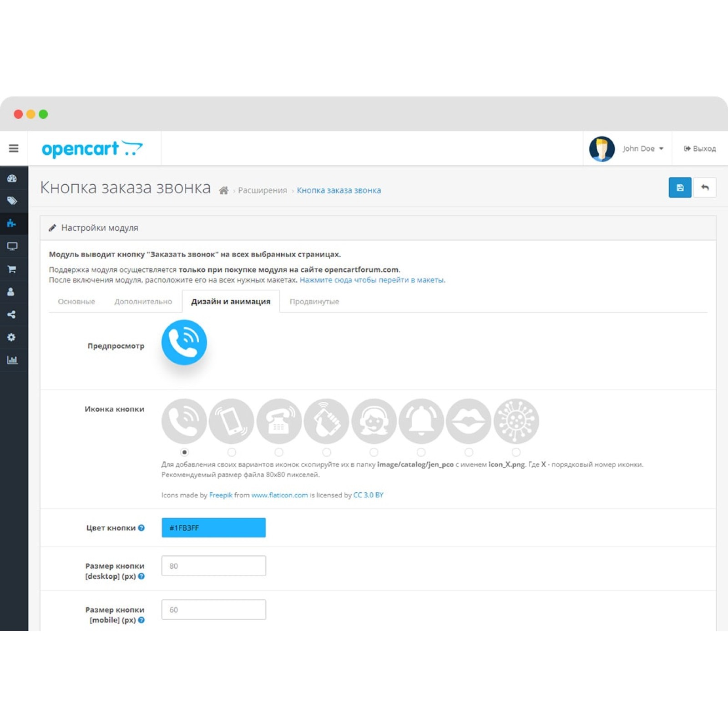Open the Extensions puzzle sidebar icon
This screenshot has height=728, width=728.
12,223
